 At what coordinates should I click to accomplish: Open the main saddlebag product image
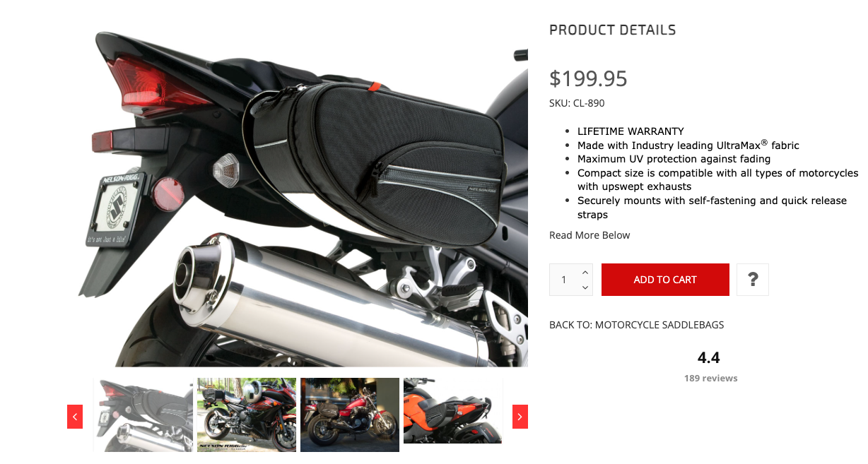303,198
